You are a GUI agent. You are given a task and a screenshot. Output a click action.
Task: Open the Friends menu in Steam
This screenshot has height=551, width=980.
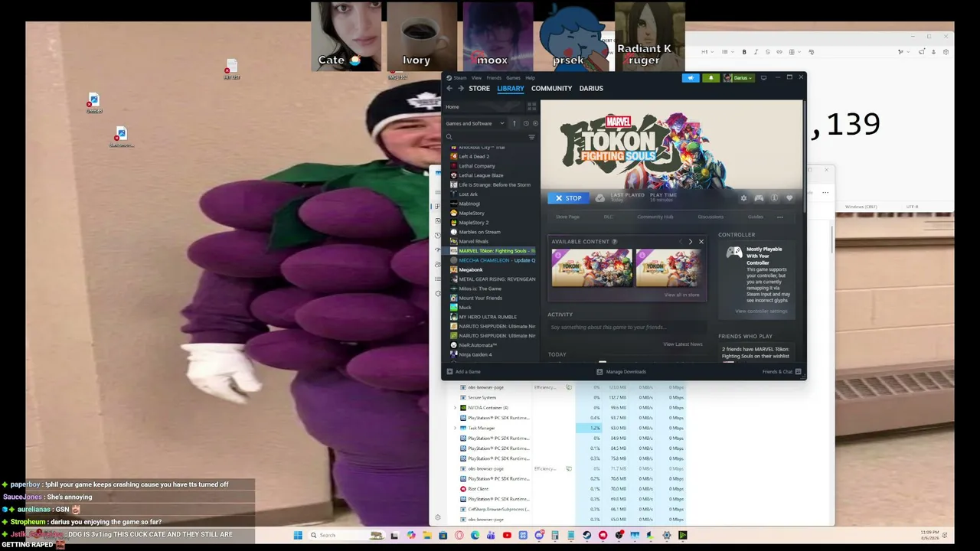494,78
